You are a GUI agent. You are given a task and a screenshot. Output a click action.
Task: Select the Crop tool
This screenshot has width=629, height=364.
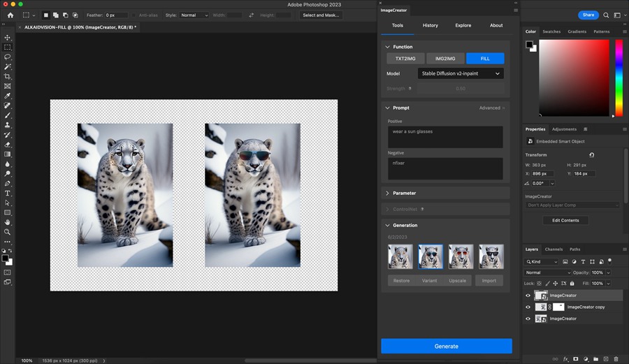click(x=7, y=76)
